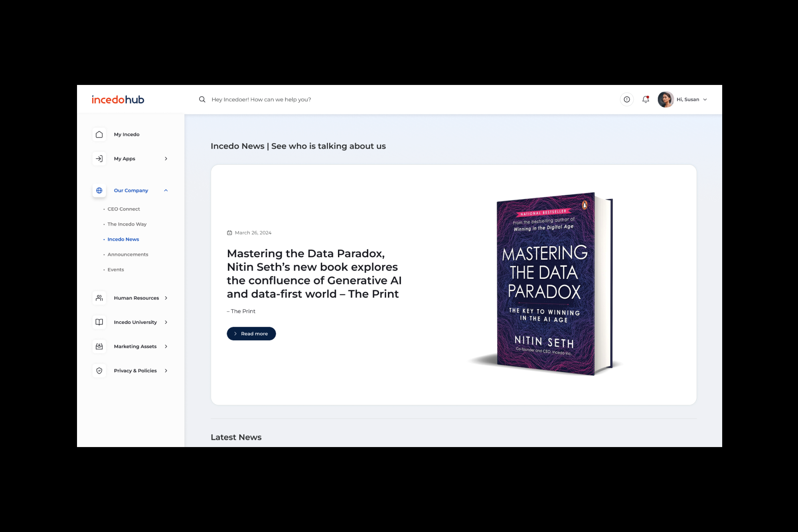Open the Events sidebar item
The image size is (798, 532).
point(116,270)
